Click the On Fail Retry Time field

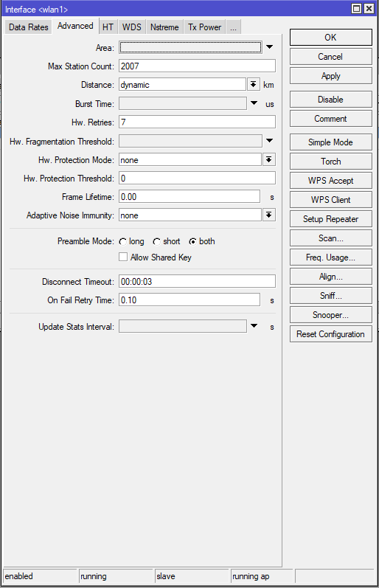(189, 300)
